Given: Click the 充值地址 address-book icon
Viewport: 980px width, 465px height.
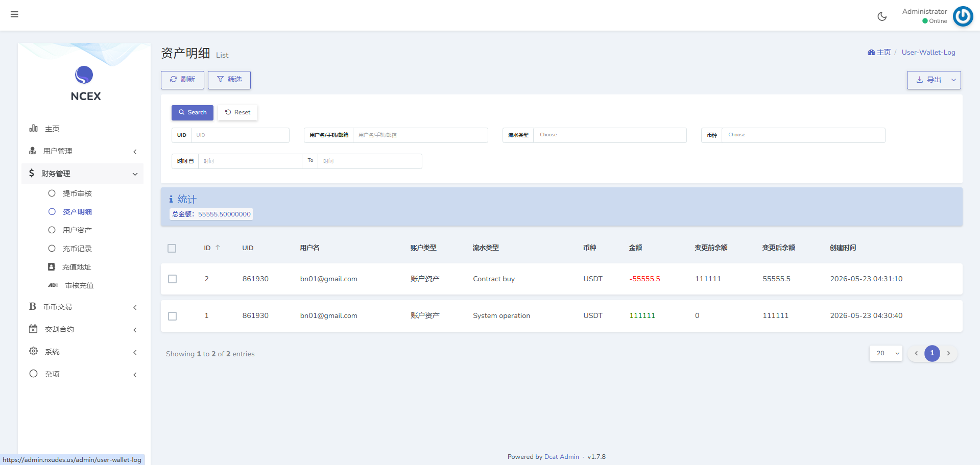Looking at the screenshot, I should tap(52, 267).
